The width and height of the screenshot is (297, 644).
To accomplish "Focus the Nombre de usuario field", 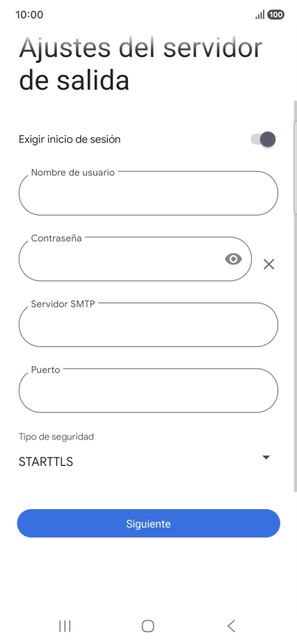I will [x=148, y=193].
